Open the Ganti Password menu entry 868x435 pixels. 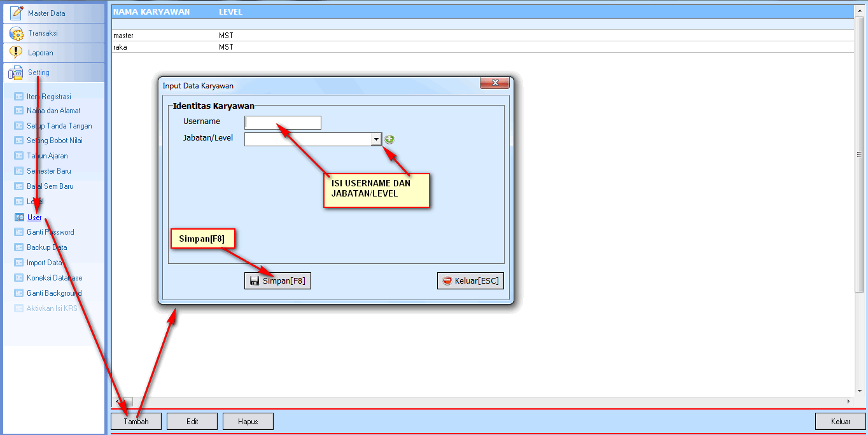(x=50, y=232)
